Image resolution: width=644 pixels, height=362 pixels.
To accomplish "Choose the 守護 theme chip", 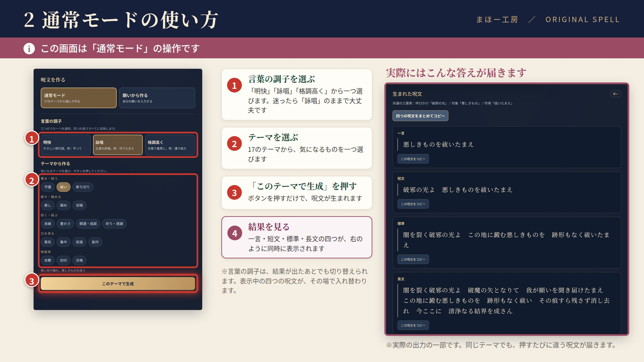I will tap(48, 187).
